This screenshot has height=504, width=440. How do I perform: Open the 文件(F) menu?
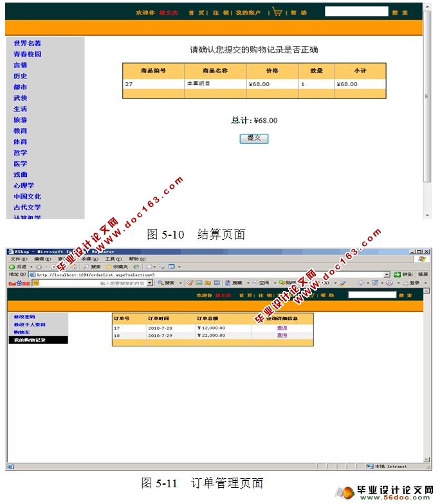19,259
